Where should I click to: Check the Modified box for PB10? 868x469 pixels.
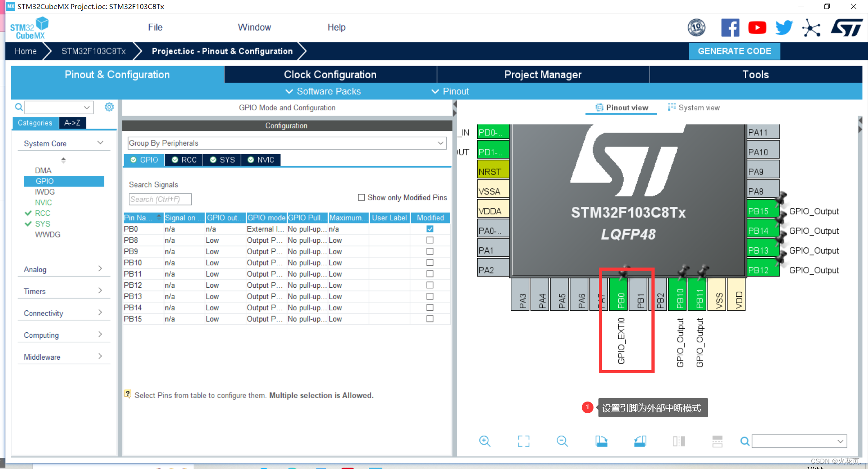point(430,263)
